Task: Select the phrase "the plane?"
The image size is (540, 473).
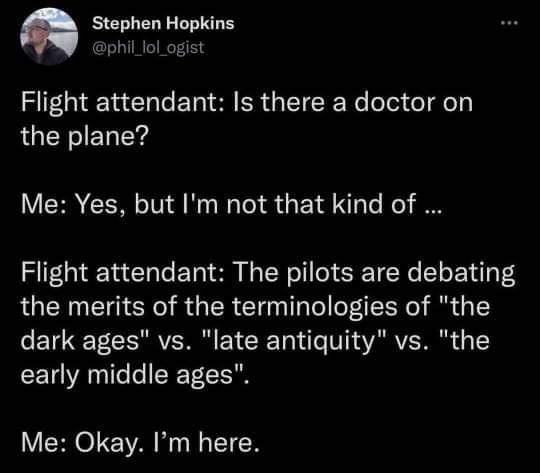Action: pyautogui.click(x=84, y=136)
